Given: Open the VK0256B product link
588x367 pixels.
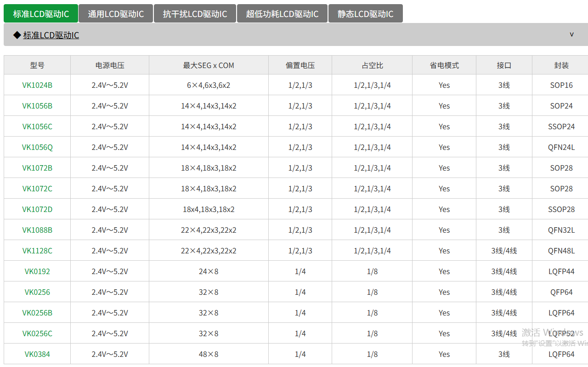Looking at the screenshot, I should pos(37,313).
